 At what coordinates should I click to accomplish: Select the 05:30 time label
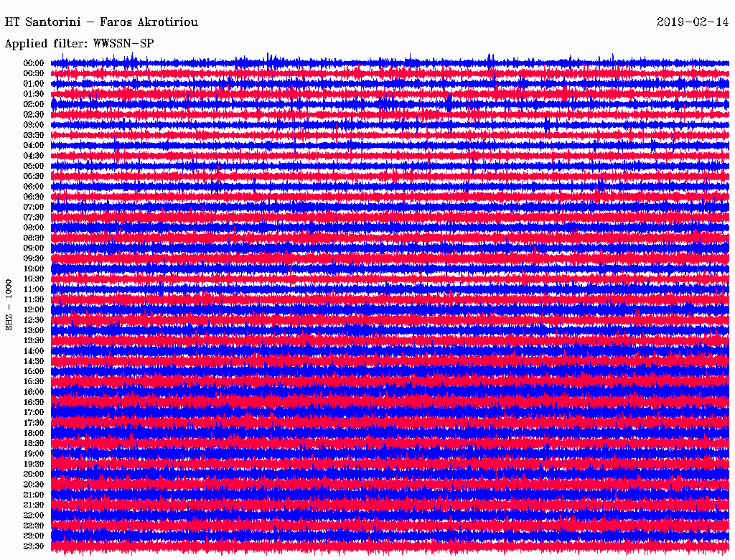(x=34, y=177)
